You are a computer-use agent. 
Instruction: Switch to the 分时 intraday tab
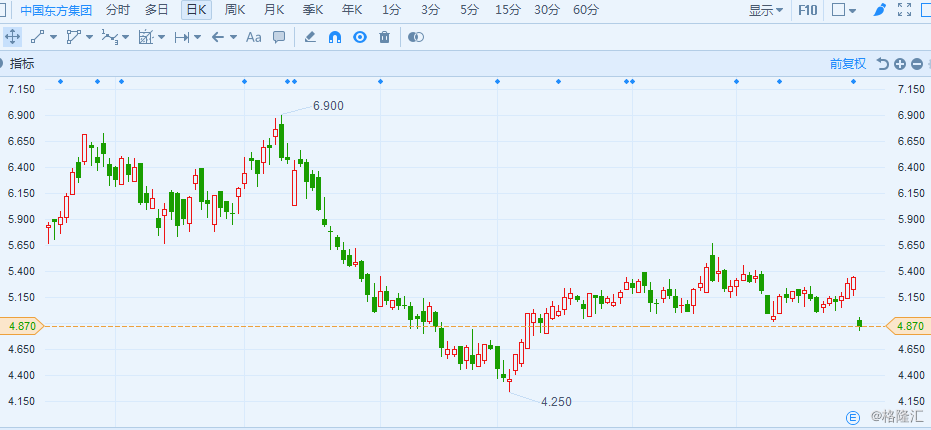pos(118,10)
